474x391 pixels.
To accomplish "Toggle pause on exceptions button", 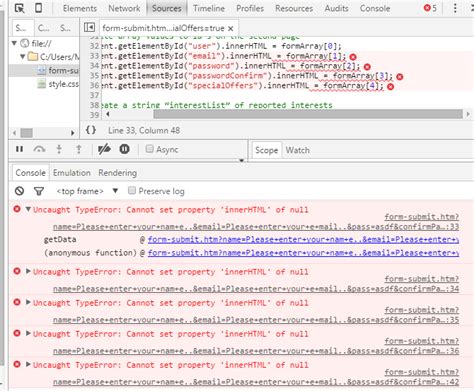I will 124,149.
